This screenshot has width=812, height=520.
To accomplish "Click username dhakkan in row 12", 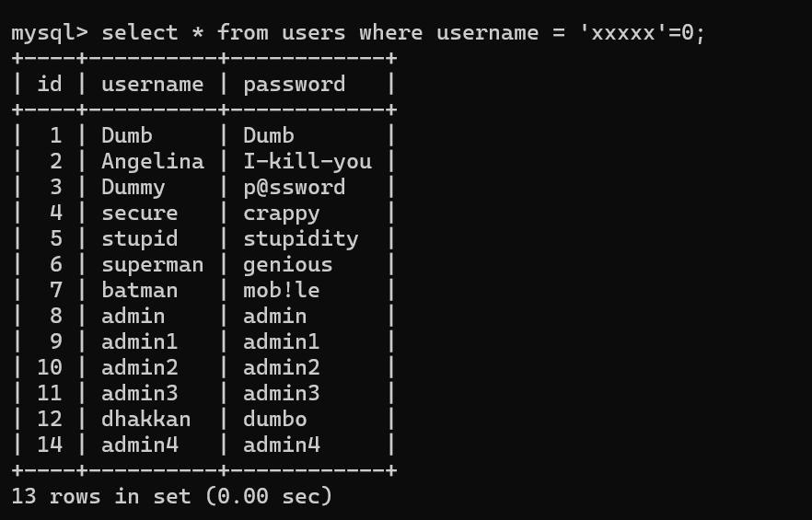I will click(x=146, y=419).
